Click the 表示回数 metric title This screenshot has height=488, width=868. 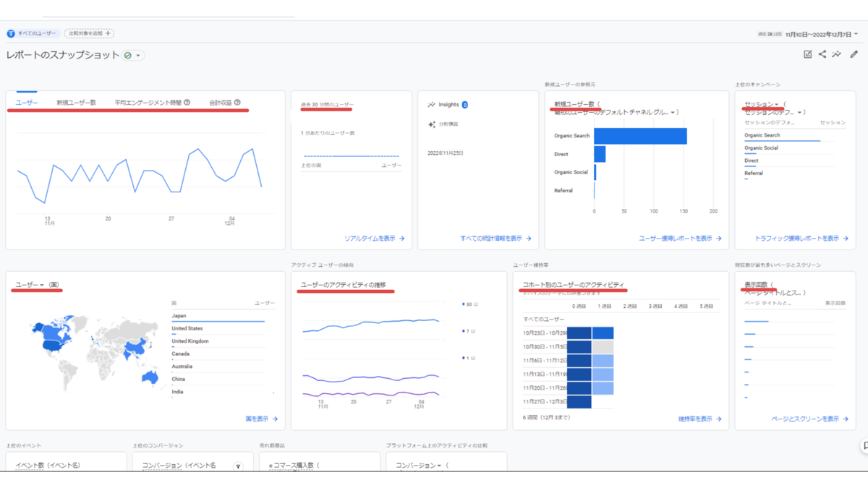(757, 285)
